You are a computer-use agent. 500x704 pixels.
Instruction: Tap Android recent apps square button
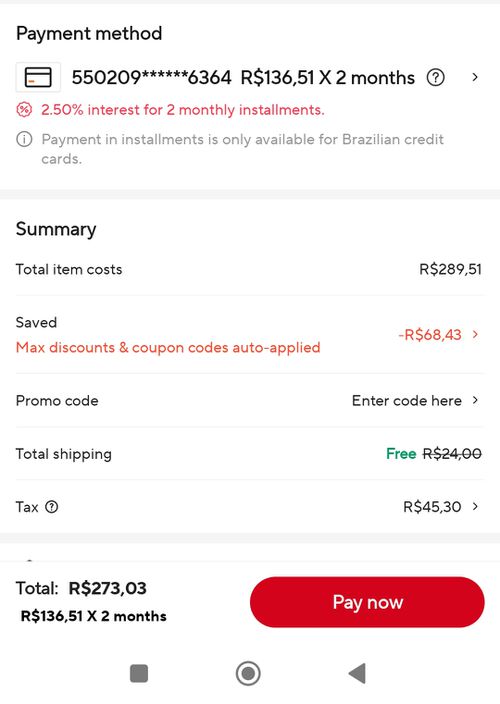click(139, 673)
